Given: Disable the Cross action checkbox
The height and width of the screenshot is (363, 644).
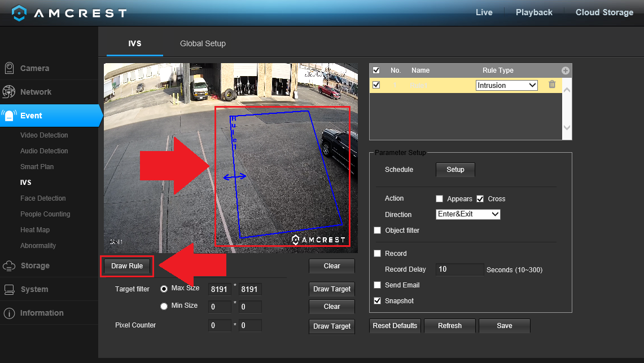Looking at the screenshot, I should 480,198.
